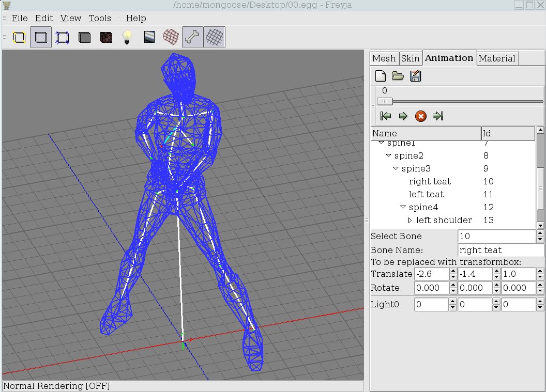The image size is (546, 392).
Task: Click the blue-cornered wireframe box icon
Action: (x=63, y=37)
